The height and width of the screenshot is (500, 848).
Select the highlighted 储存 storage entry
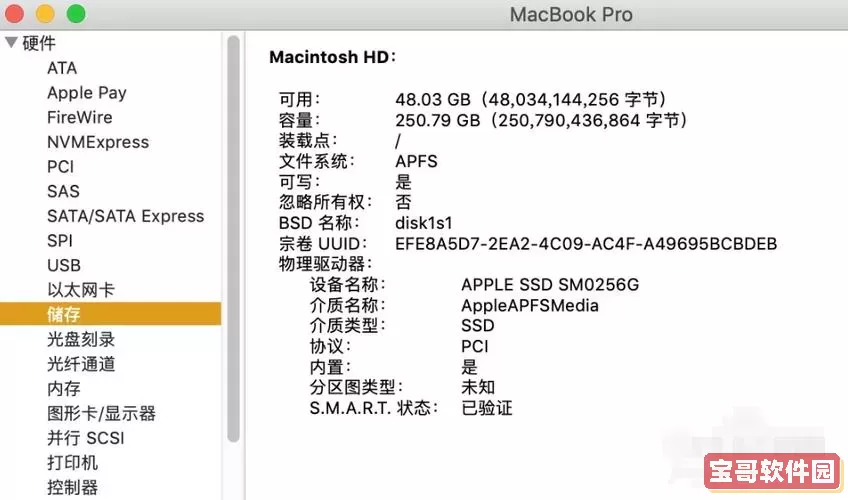pyautogui.click(x=110, y=314)
